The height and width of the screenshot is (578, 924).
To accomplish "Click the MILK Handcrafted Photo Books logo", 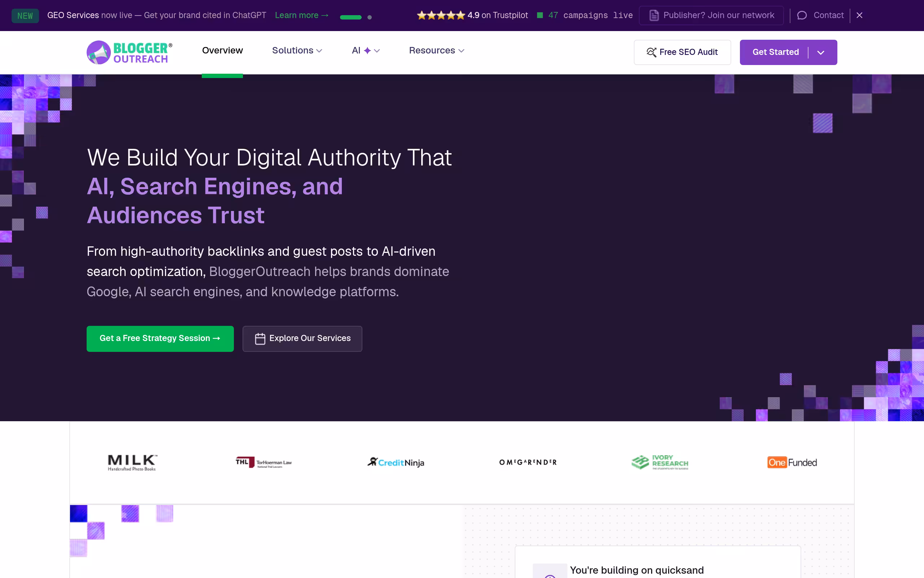I will pyautogui.click(x=132, y=462).
